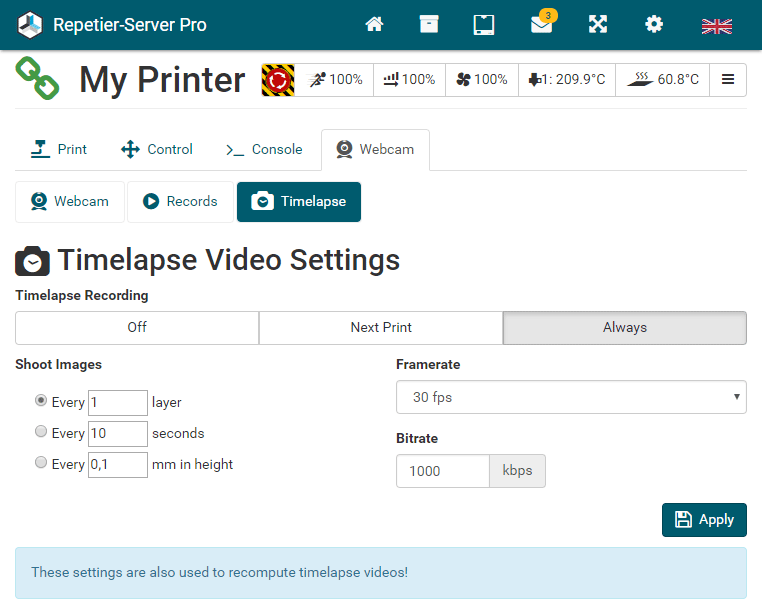This screenshot has width=762, height=599.
Task: Select Every mm in height radio option
Action: click(41, 462)
